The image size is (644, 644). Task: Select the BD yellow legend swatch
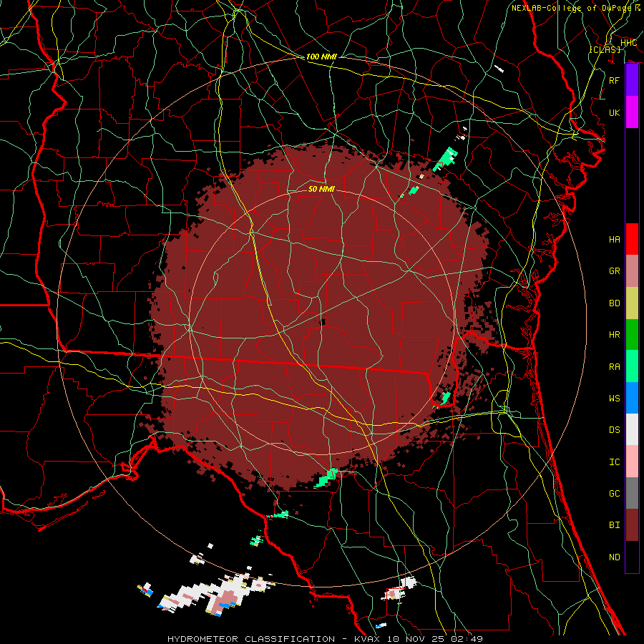[632, 303]
